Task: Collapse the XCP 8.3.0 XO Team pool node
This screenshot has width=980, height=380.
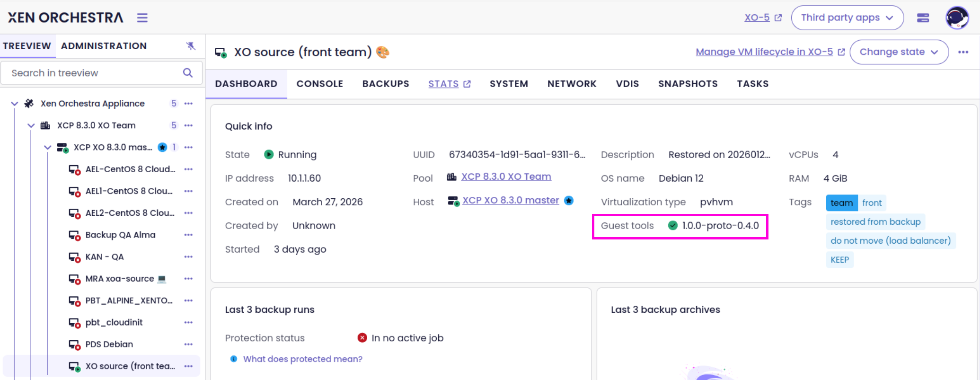Action: [31, 125]
